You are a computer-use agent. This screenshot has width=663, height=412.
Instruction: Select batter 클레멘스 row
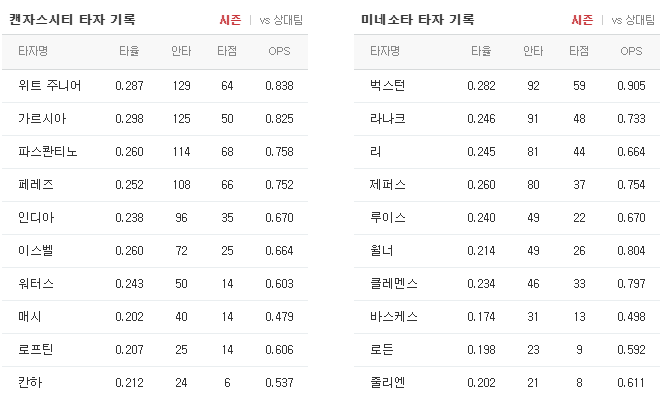[507, 284]
